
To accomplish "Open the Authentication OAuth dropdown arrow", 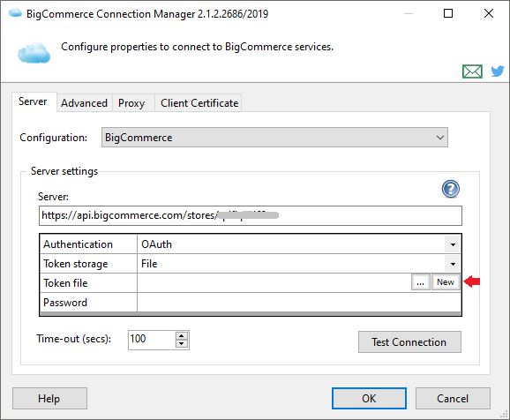I will click(453, 244).
